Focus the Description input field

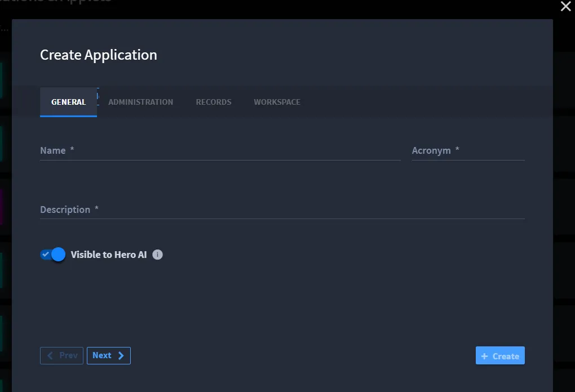tap(282, 210)
